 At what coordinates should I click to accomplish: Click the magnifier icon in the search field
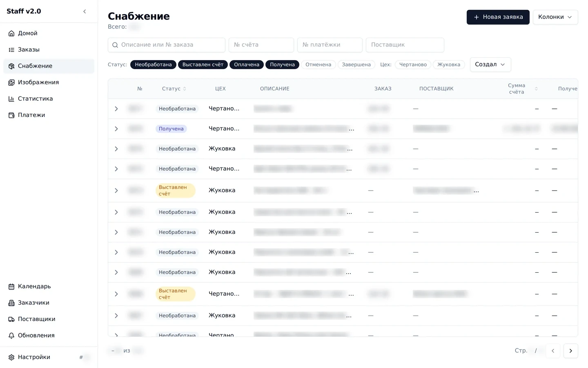click(x=115, y=45)
